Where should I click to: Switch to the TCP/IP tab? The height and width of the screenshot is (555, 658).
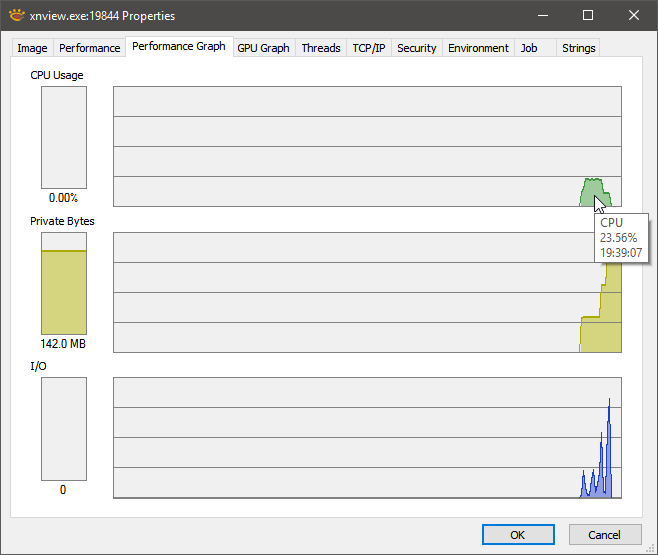point(369,48)
